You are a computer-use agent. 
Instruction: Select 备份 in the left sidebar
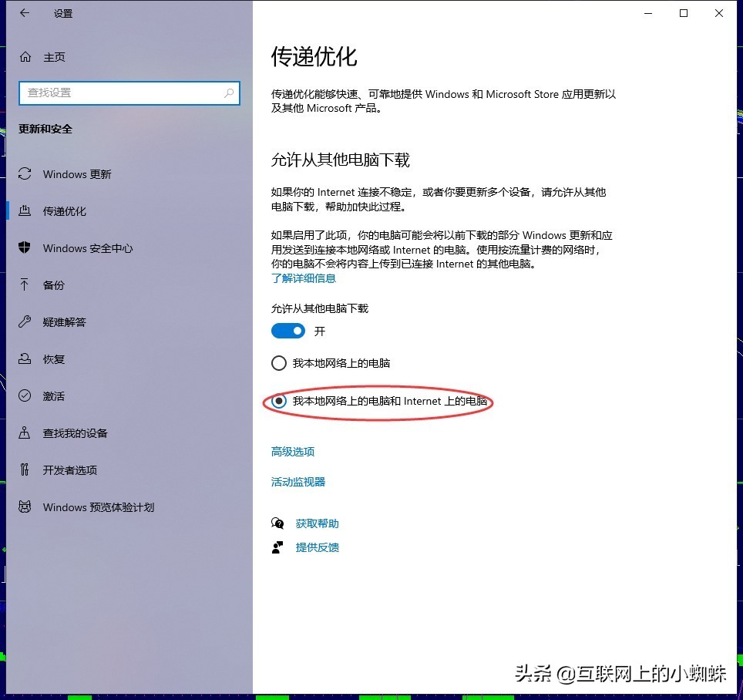point(53,285)
